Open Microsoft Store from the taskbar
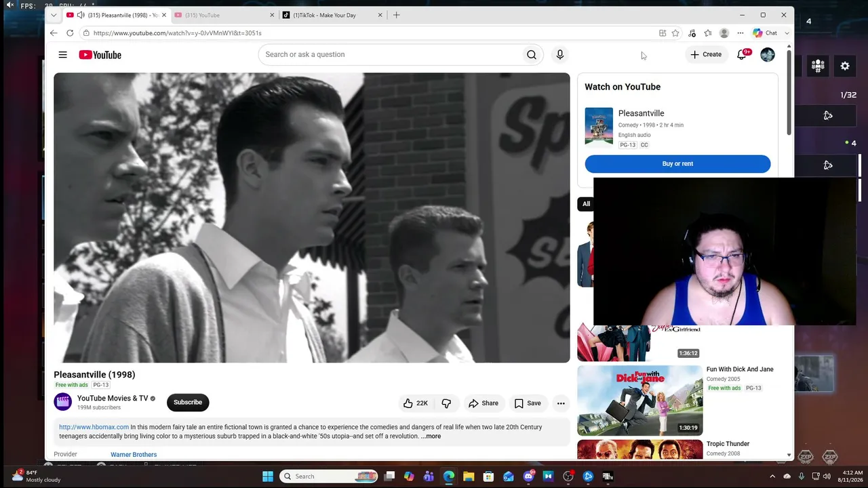The image size is (868, 488). tap(488, 476)
